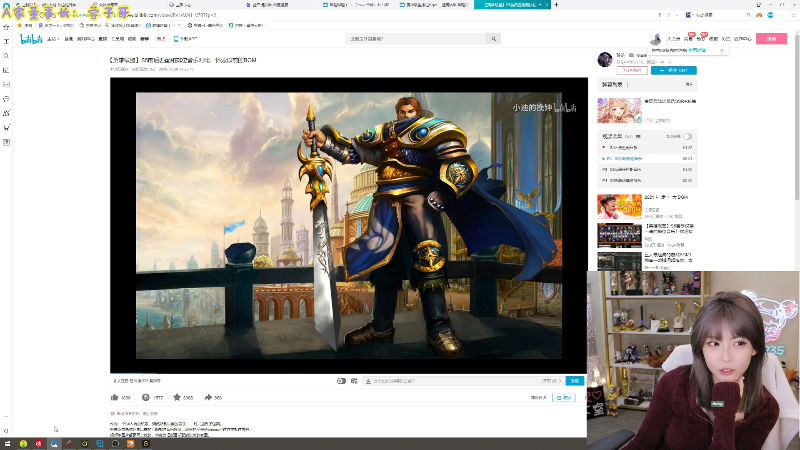Open red app icon in taskbar
This screenshot has height=450, width=800.
click(x=38, y=444)
